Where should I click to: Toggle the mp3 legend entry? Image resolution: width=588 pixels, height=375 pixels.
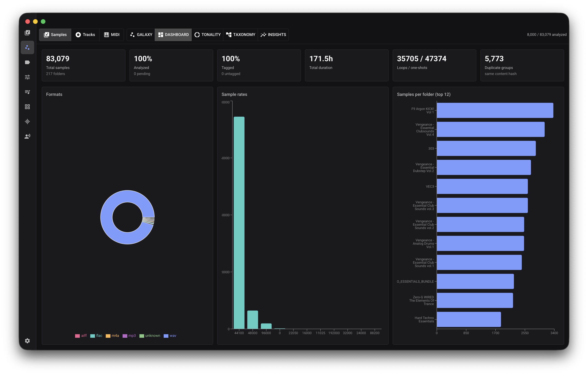(129, 336)
